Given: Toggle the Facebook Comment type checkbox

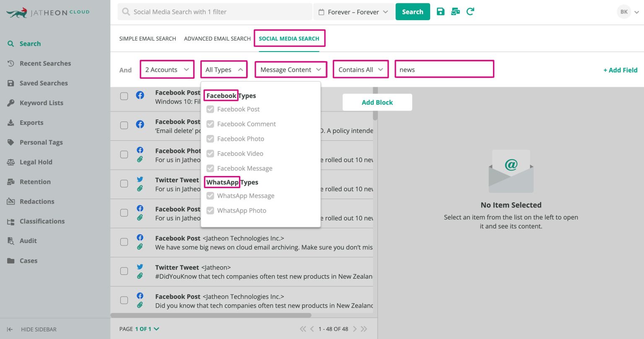Looking at the screenshot, I should click(x=210, y=124).
